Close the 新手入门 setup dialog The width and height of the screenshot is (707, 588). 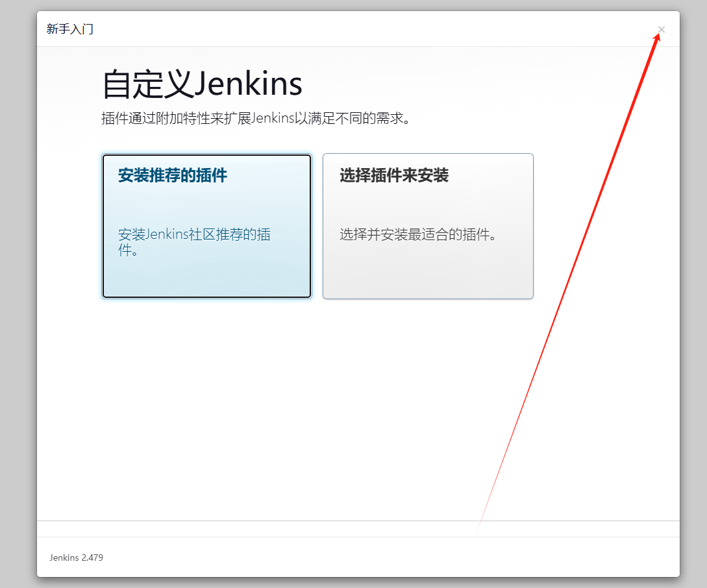pos(661,29)
